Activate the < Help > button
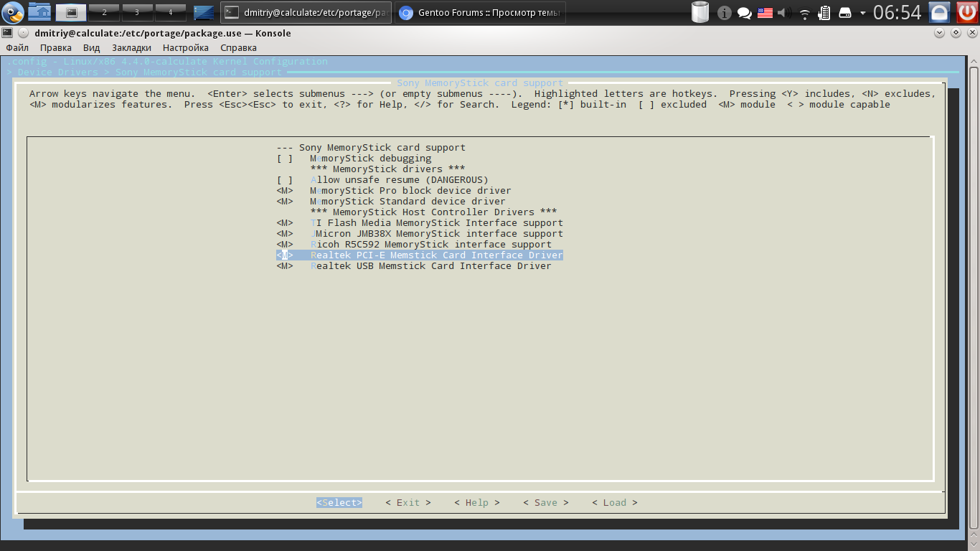 [477, 502]
